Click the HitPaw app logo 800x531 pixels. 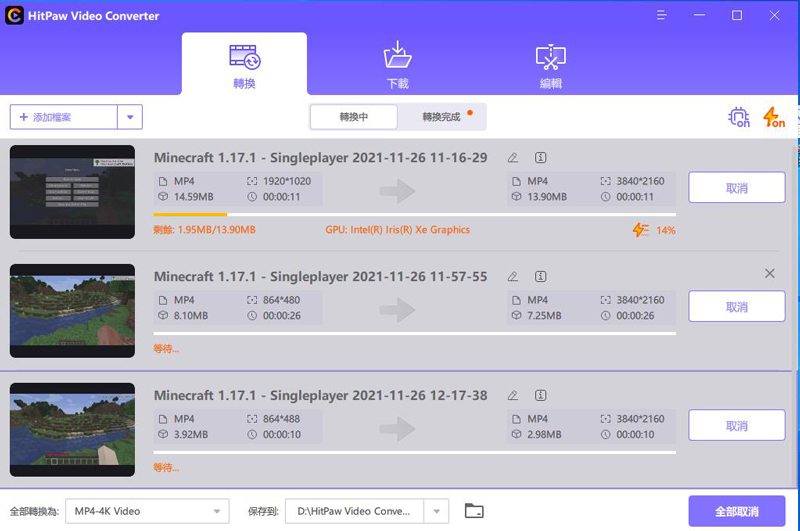pyautogui.click(x=14, y=15)
